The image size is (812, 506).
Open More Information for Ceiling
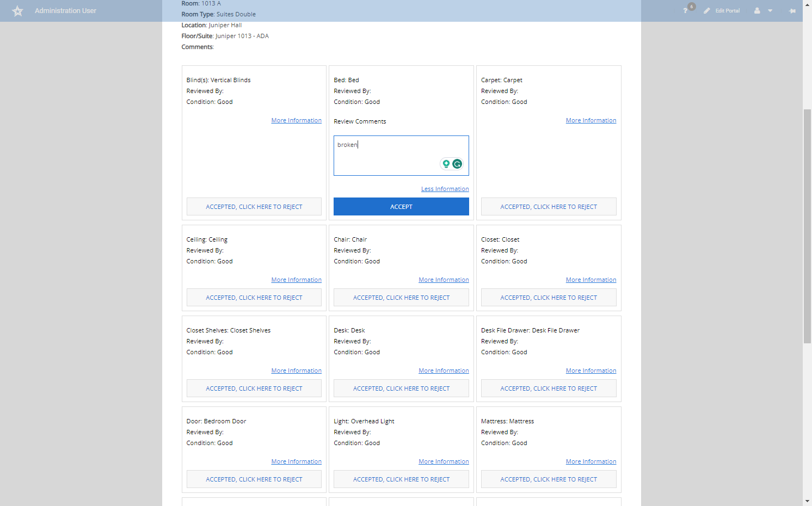[x=296, y=280]
